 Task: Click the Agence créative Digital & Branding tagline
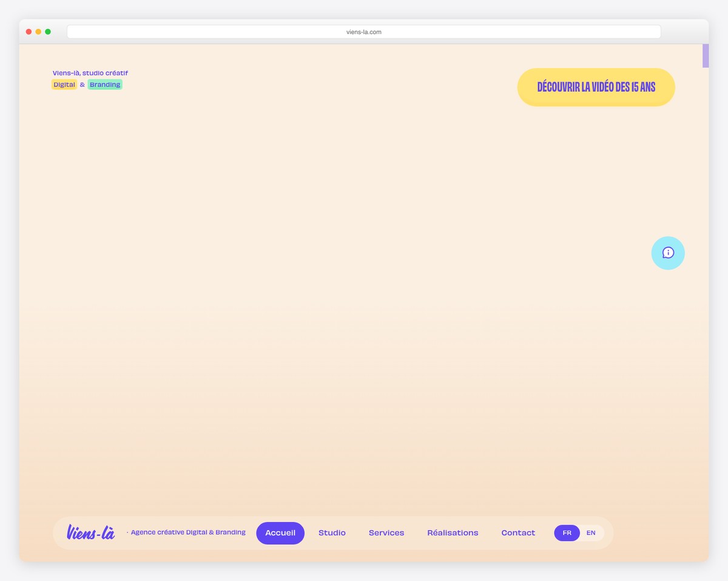(188, 532)
